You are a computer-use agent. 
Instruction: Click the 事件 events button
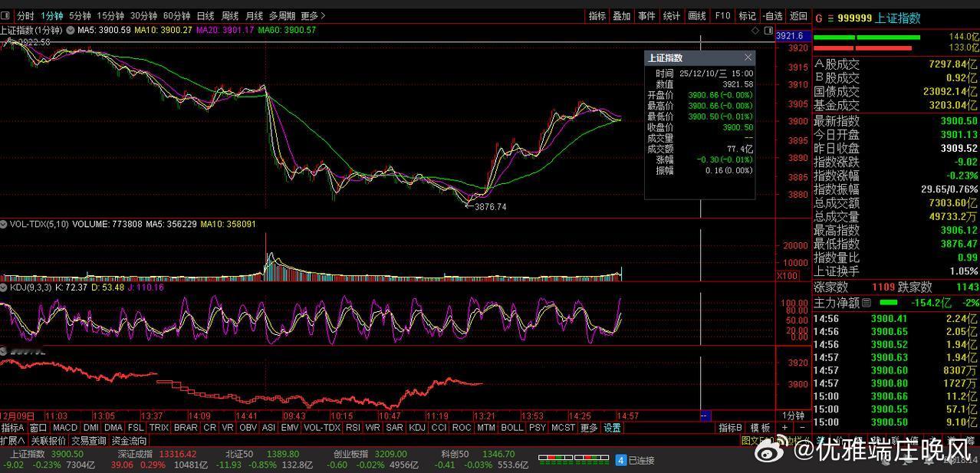coord(646,15)
